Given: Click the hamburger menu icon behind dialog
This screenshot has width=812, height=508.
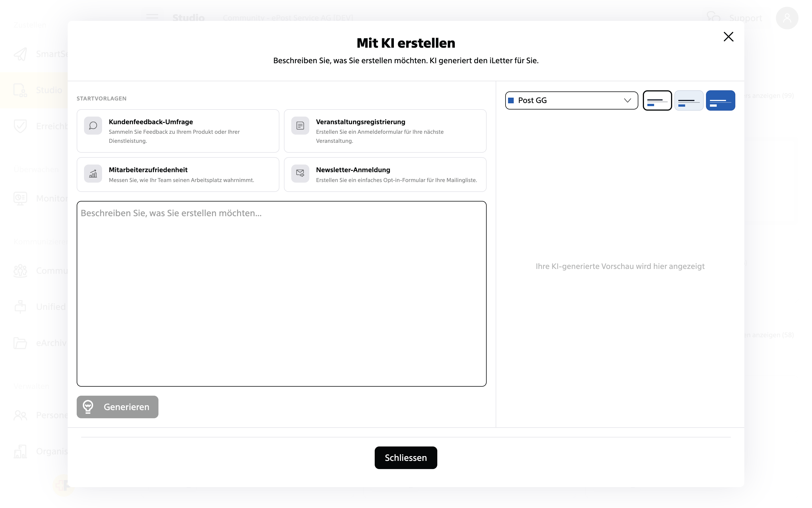Looking at the screenshot, I should [152, 17].
